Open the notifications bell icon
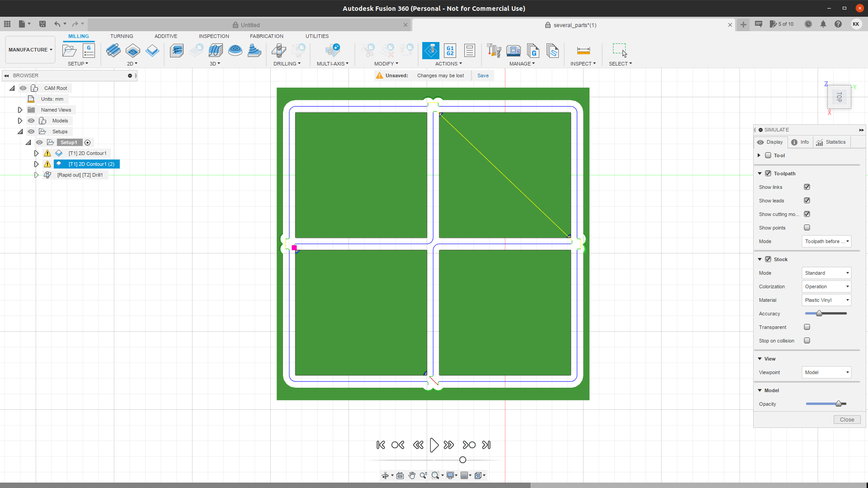Image resolution: width=868 pixels, height=488 pixels. (x=823, y=24)
